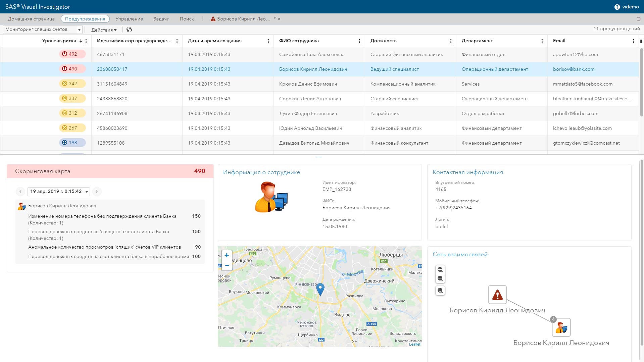
Task: Open ФИО сотрудника column options menu
Action: (x=359, y=41)
